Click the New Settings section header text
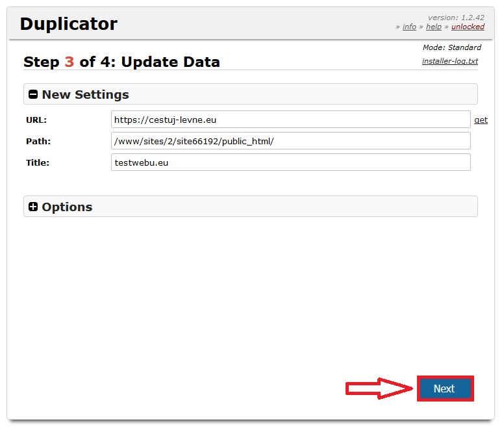 point(85,95)
